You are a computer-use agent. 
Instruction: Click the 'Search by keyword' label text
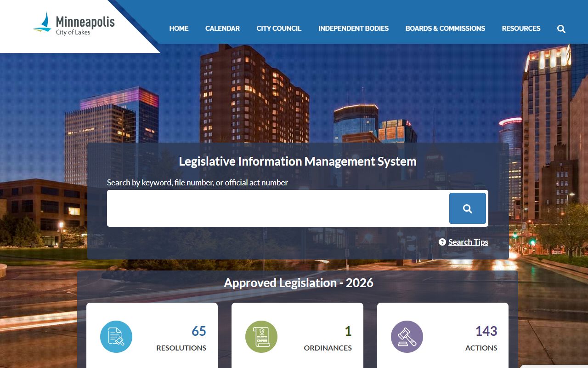(198, 183)
